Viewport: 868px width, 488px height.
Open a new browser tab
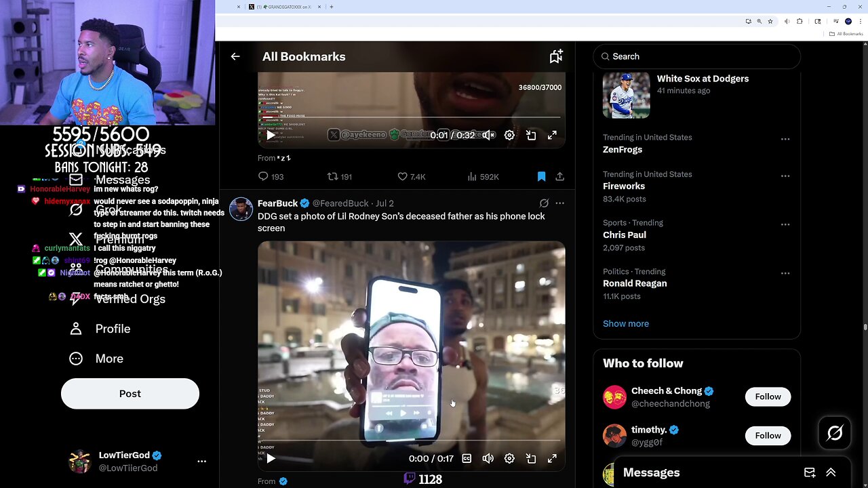tap(331, 7)
